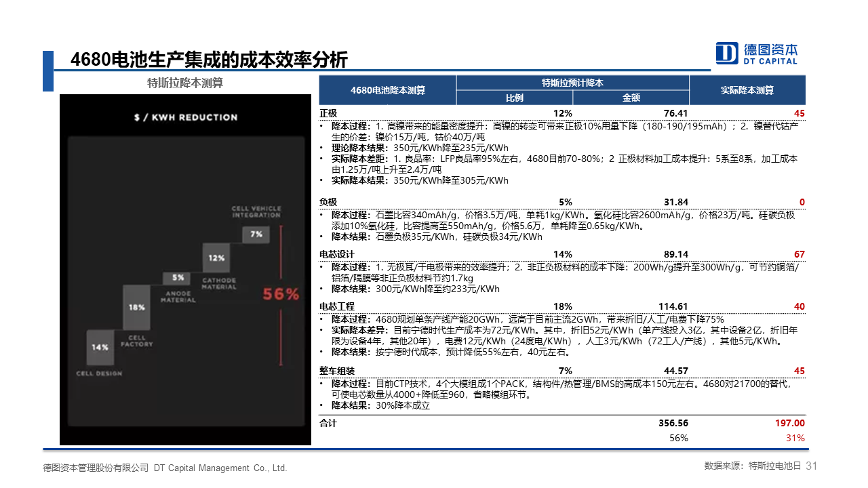Click the 降本结果 300元/KWh降至约233元/KWh line
The image size is (868, 488).
415,289
